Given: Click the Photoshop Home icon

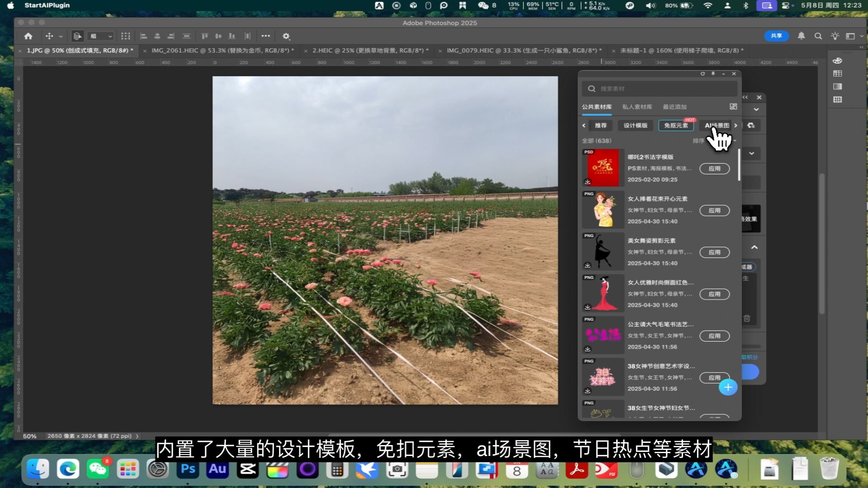Looking at the screenshot, I should (28, 36).
